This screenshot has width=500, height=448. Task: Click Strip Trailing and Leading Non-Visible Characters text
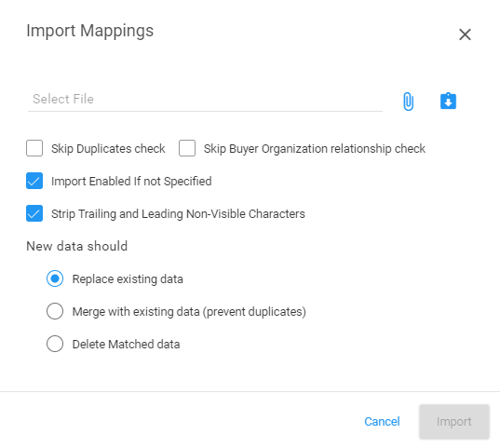click(178, 214)
